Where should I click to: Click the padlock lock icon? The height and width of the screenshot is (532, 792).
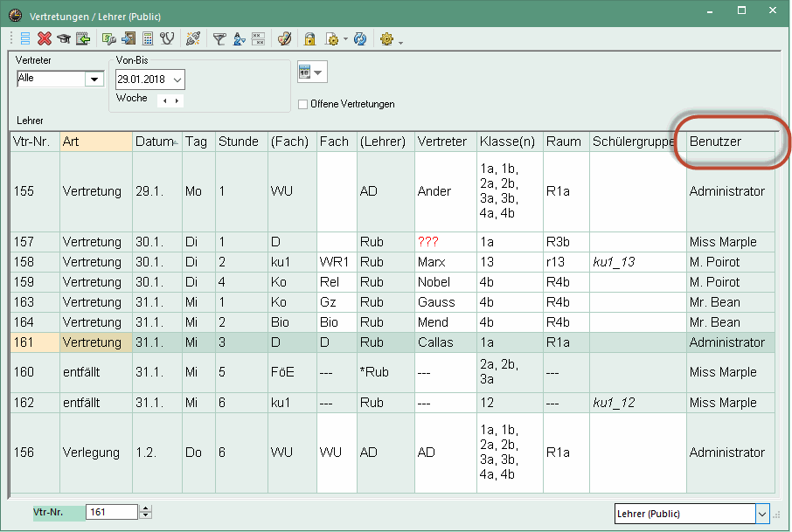click(x=309, y=38)
